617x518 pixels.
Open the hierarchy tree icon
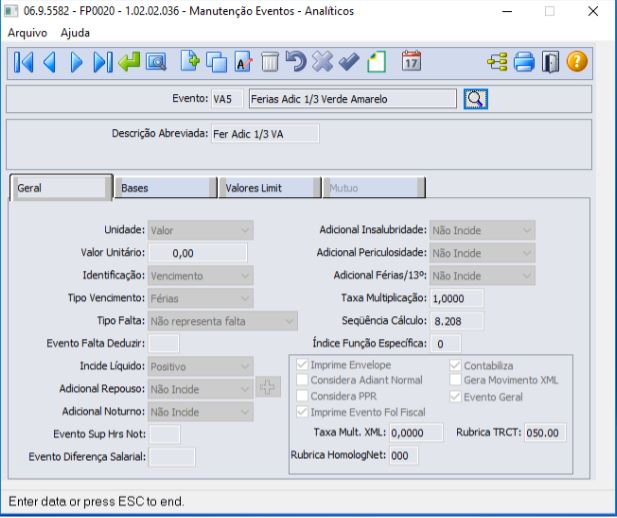click(x=497, y=62)
